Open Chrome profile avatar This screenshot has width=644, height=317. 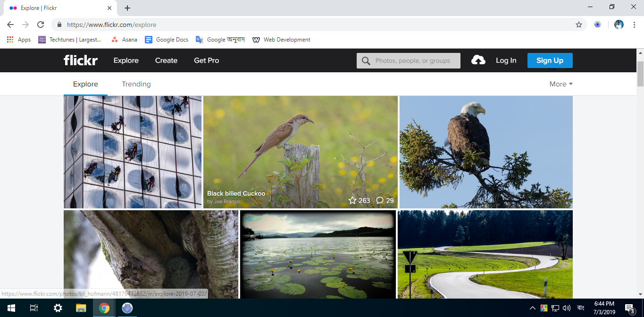coord(619,25)
